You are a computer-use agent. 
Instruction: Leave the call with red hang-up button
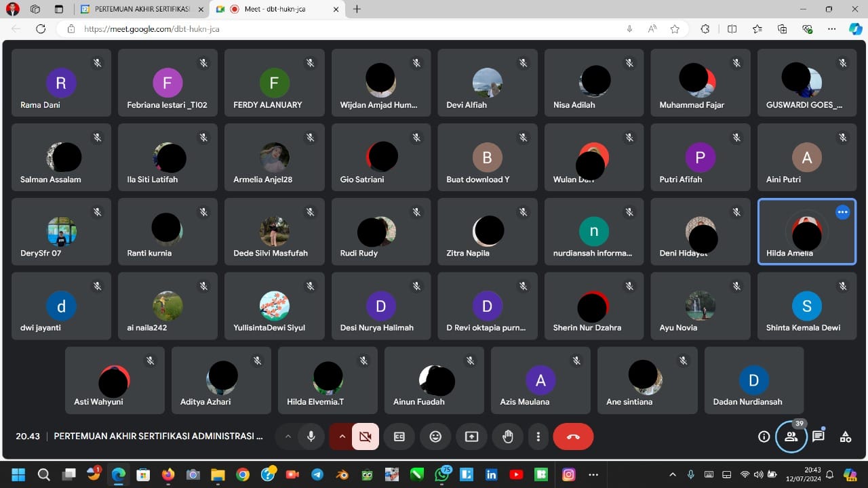click(573, 437)
